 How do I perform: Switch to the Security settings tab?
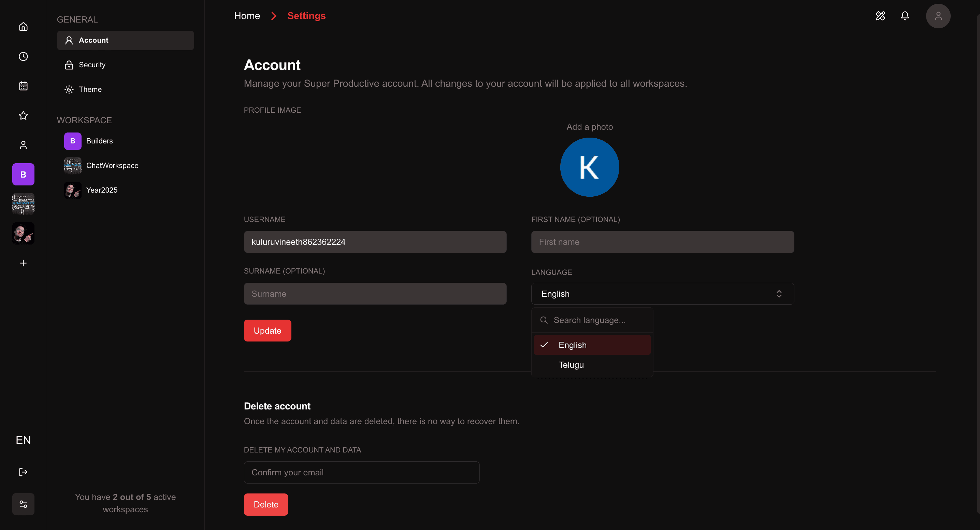[92, 65]
